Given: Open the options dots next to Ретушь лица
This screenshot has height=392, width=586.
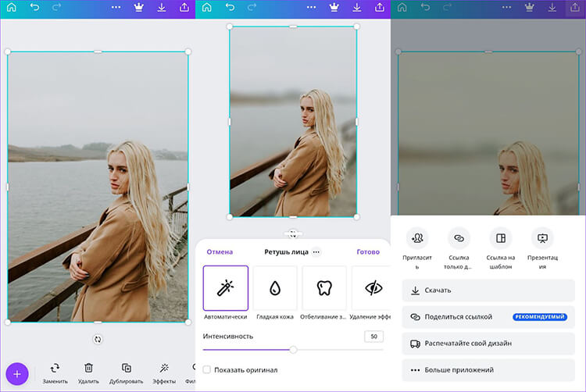Looking at the screenshot, I should pos(316,252).
